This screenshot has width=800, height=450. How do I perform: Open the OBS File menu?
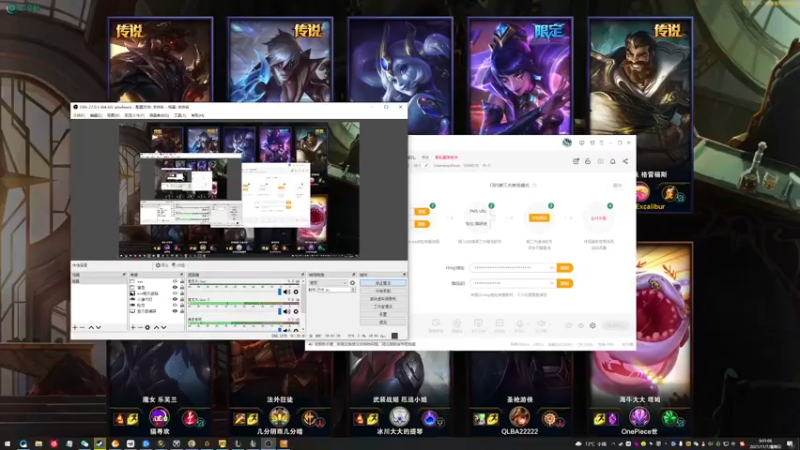coord(79,116)
